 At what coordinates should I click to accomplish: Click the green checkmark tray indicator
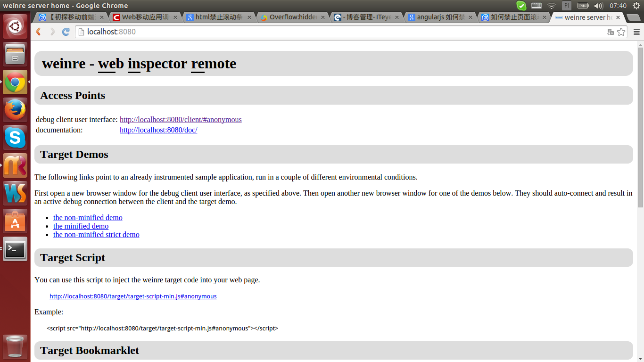[521, 6]
